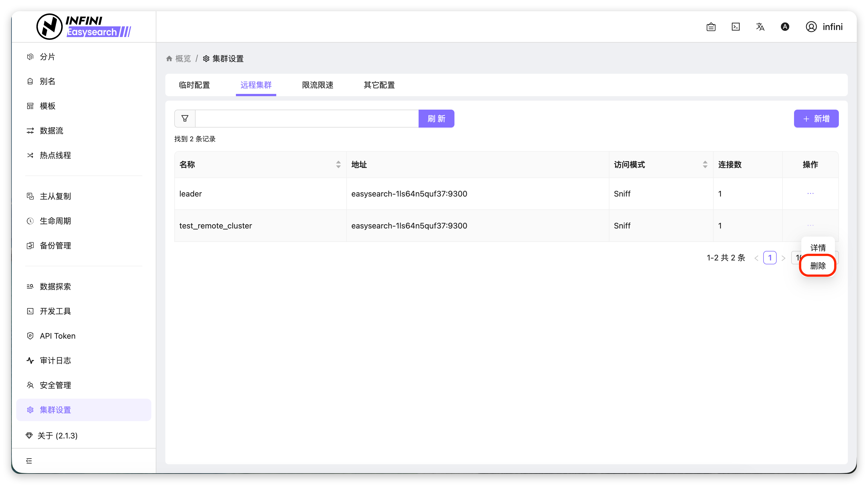Click the filter search input field

pos(307,119)
